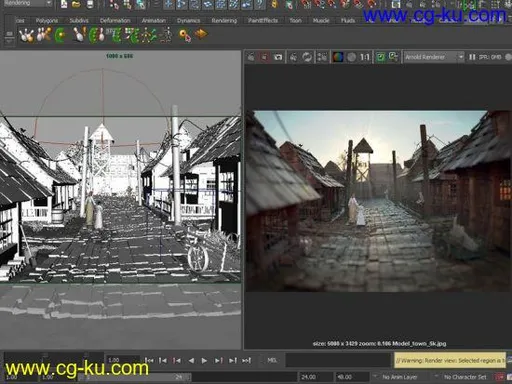512x384 pixels.
Task: Switch to the Subdivs shelf tab
Action: [79, 21]
